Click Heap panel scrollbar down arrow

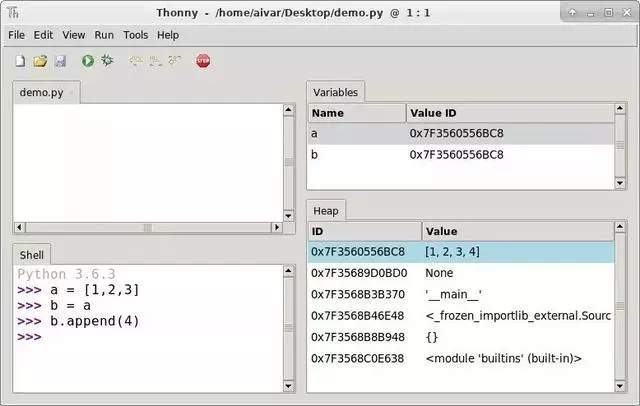click(x=620, y=386)
